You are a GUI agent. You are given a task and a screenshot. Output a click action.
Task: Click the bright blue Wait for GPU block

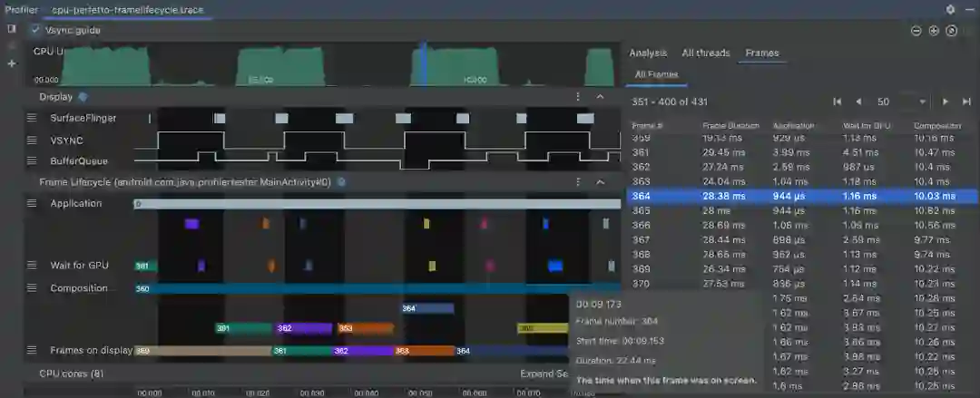[555, 266]
